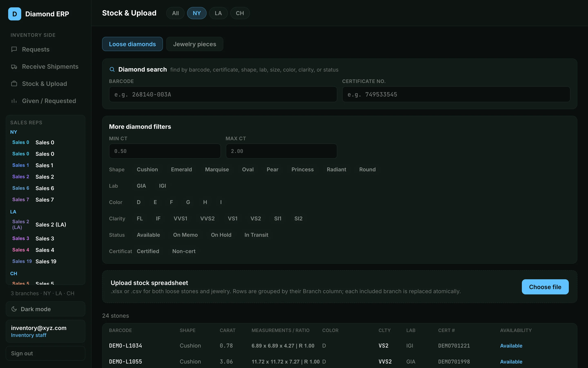Click barcode DEMO-L1034 in the table
Screen dimensions: 588x368
click(125, 346)
